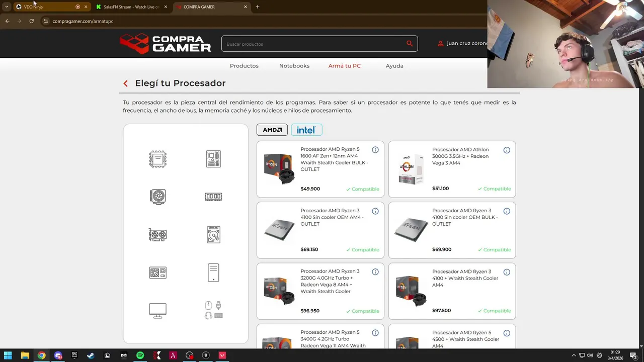Open the Notebooks menu
This screenshot has width=644, height=362.
(294, 66)
